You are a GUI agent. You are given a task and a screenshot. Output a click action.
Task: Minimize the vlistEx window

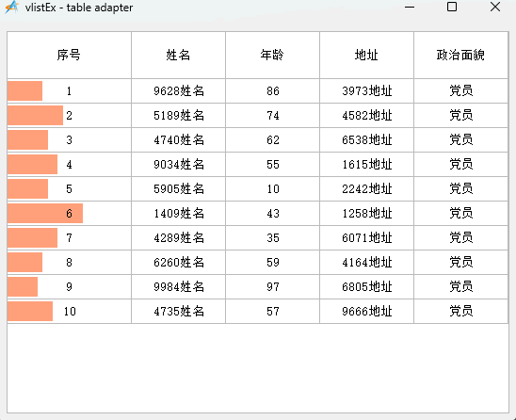pyautogui.click(x=410, y=7)
